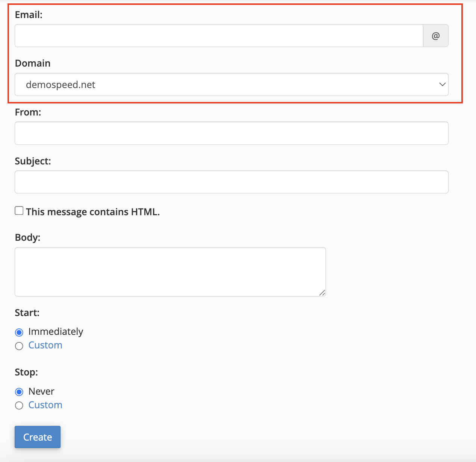Click the @ symbol beside the Email field
The image size is (476, 462).
(x=435, y=36)
